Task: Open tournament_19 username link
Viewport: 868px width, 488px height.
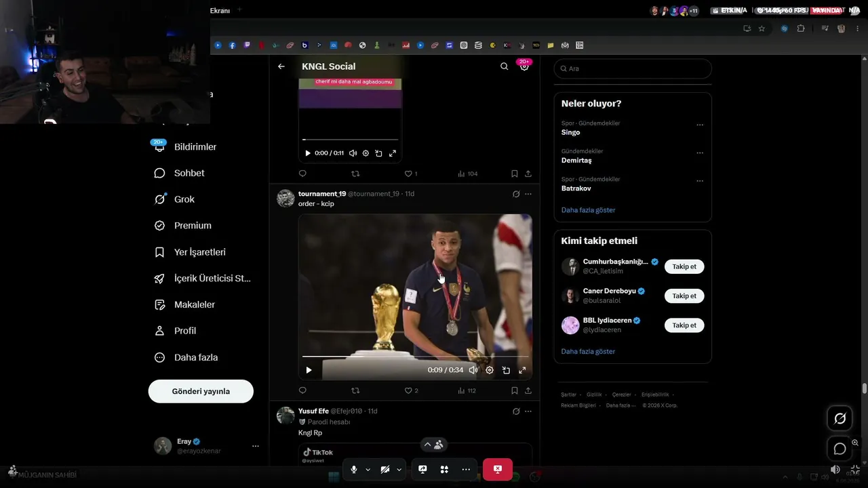Action: pyautogui.click(x=322, y=194)
